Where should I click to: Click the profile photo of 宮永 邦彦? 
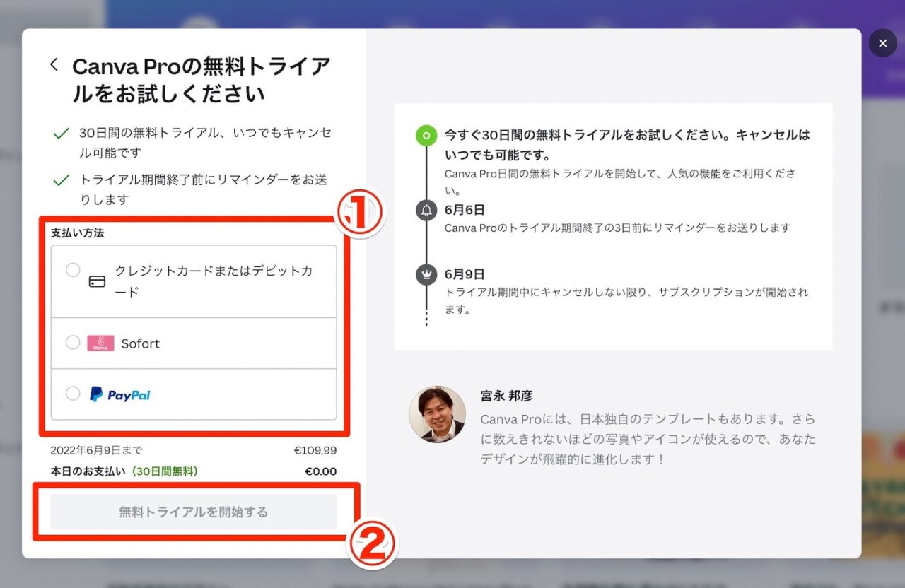click(x=437, y=414)
